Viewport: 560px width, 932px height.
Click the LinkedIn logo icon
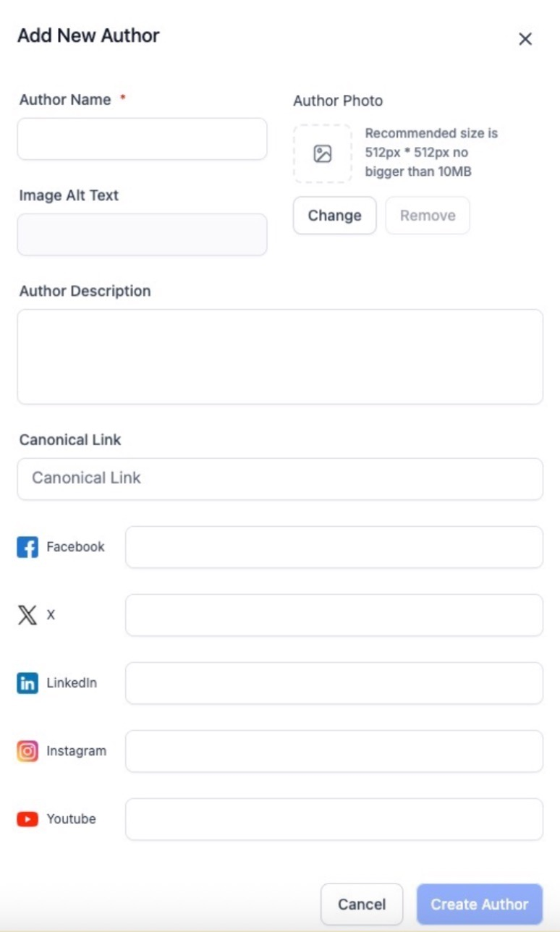point(27,683)
